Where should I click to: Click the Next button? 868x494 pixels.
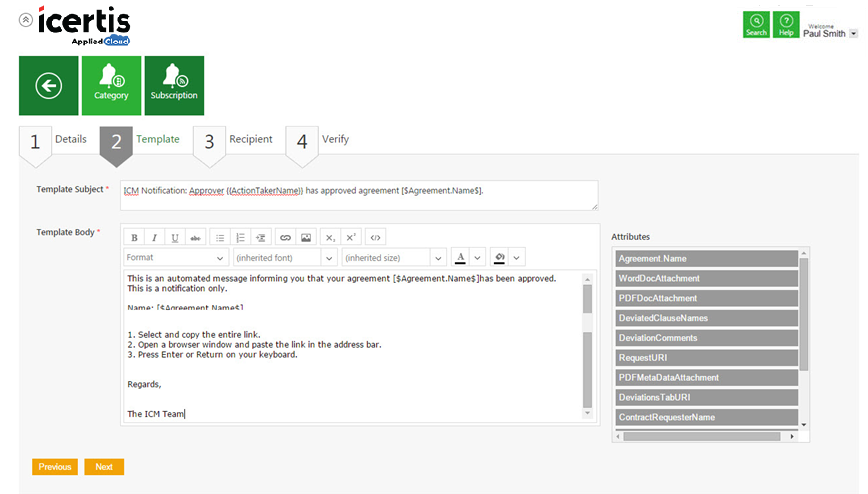pyautogui.click(x=104, y=467)
